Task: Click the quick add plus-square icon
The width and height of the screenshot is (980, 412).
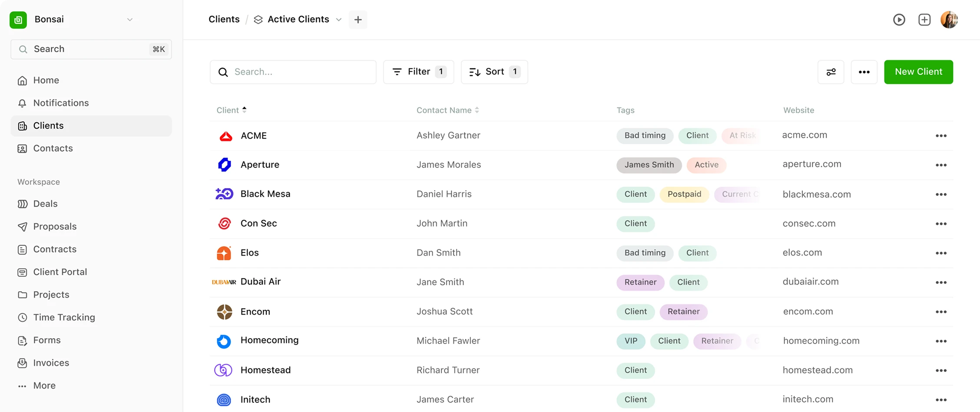Action: point(924,20)
